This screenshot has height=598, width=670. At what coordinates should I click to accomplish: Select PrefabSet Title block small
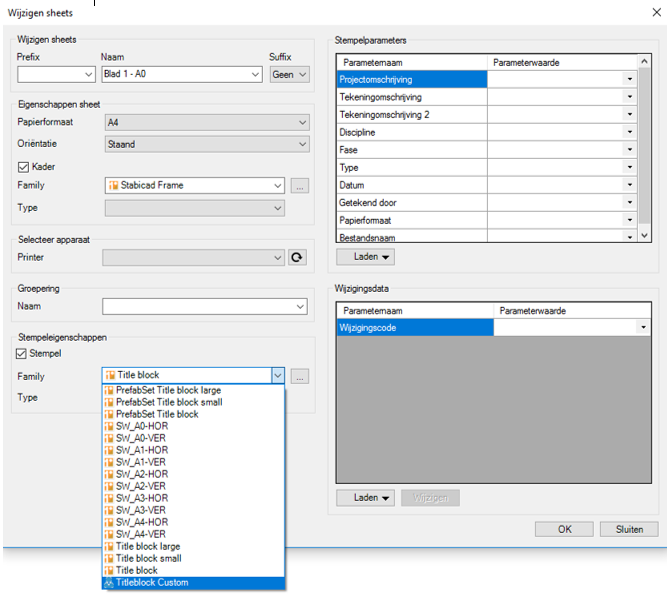[x=194, y=402]
